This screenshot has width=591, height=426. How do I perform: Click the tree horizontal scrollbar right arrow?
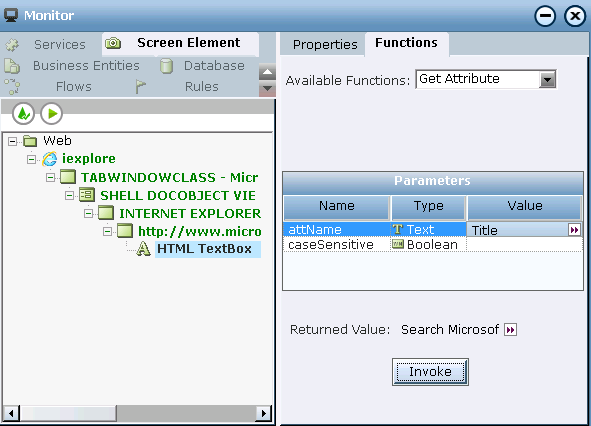pyautogui.click(x=263, y=413)
